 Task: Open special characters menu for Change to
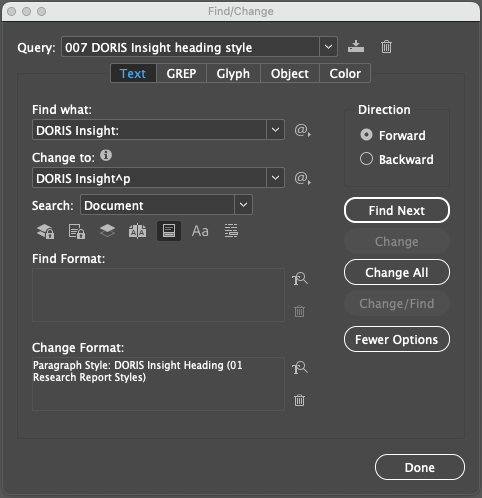coord(302,178)
